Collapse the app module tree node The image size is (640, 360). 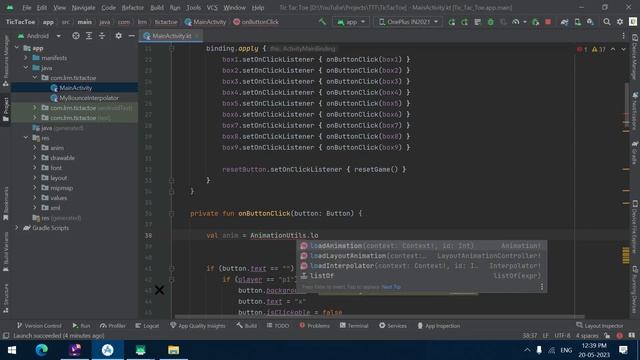(17, 48)
